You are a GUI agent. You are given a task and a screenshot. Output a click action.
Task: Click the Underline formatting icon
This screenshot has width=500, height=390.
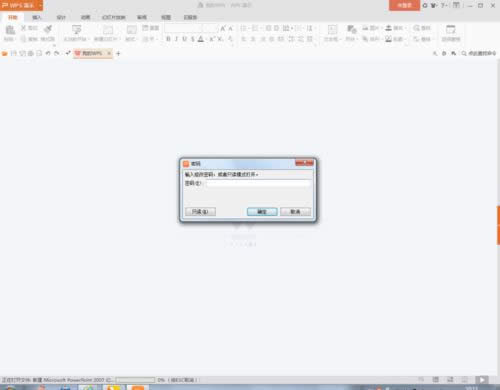(184, 39)
